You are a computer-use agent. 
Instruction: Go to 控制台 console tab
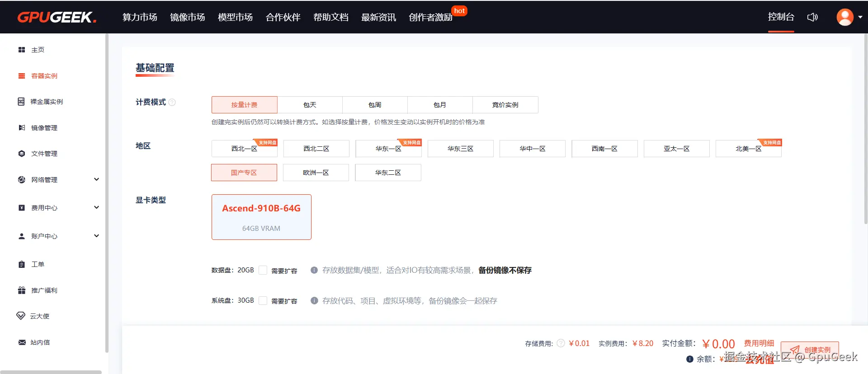[x=781, y=17]
